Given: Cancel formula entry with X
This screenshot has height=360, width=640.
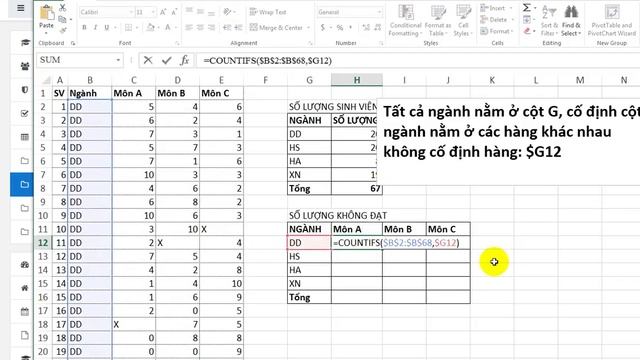Looking at the screenshot, I should tap(148, 60).
